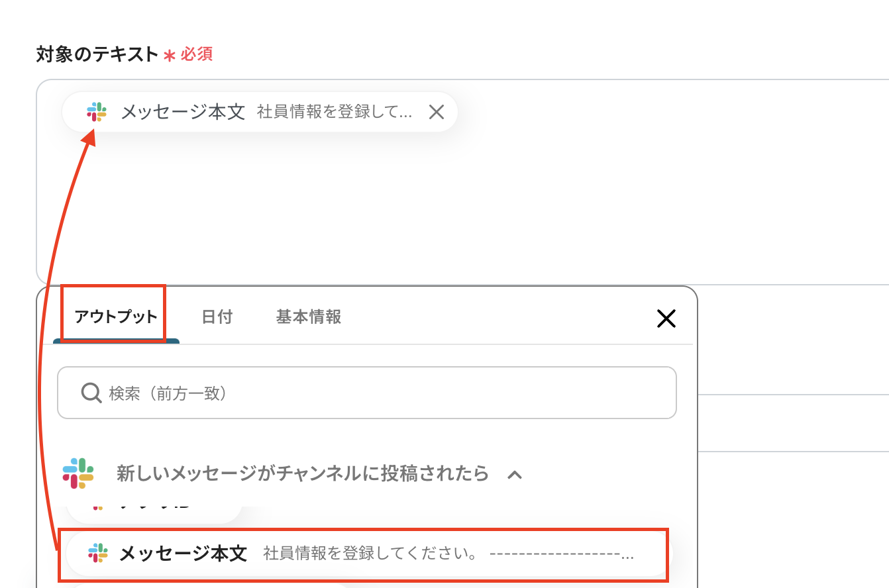Switch to the アウトプット tab
The image size is (889, 588).
click(x=116, y=317)
